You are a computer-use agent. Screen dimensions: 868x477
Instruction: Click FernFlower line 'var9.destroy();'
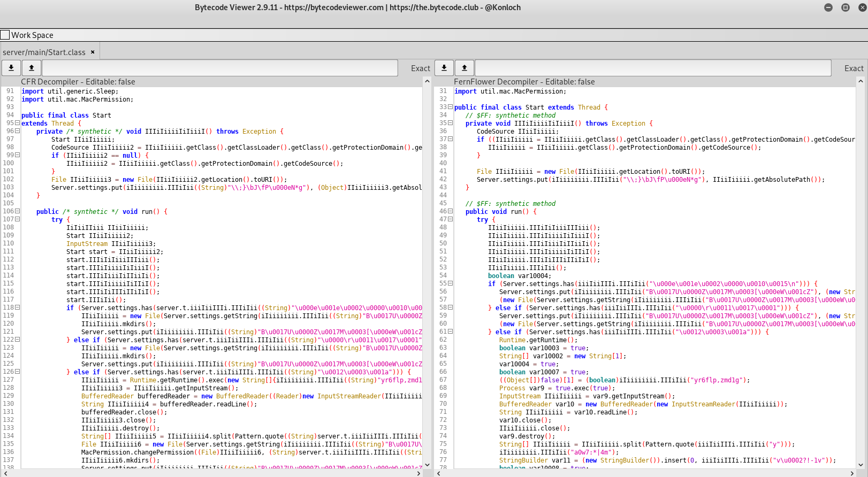[x=527, y=436]
